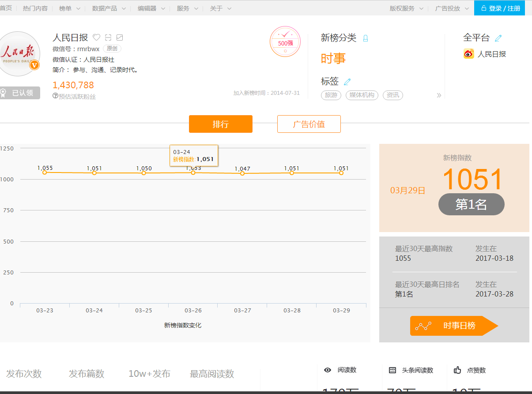Edit tags via pencil icon beside 标签
The image size is (532, 394).
pos(347,82)
